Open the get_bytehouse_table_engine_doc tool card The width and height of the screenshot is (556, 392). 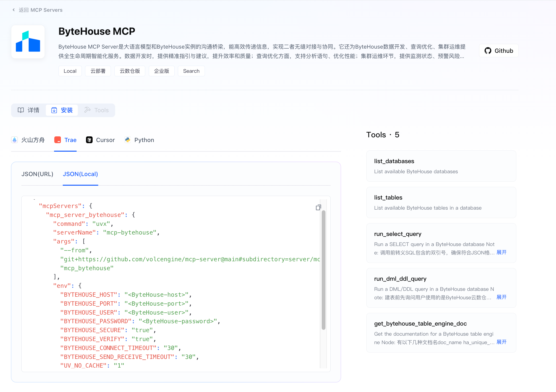pos(441,332)
